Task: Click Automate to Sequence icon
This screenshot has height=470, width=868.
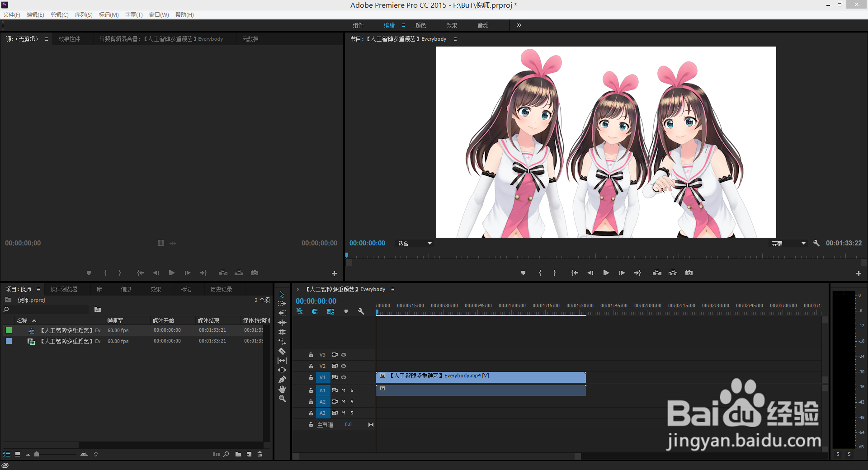Action: [x=216, y=454]
